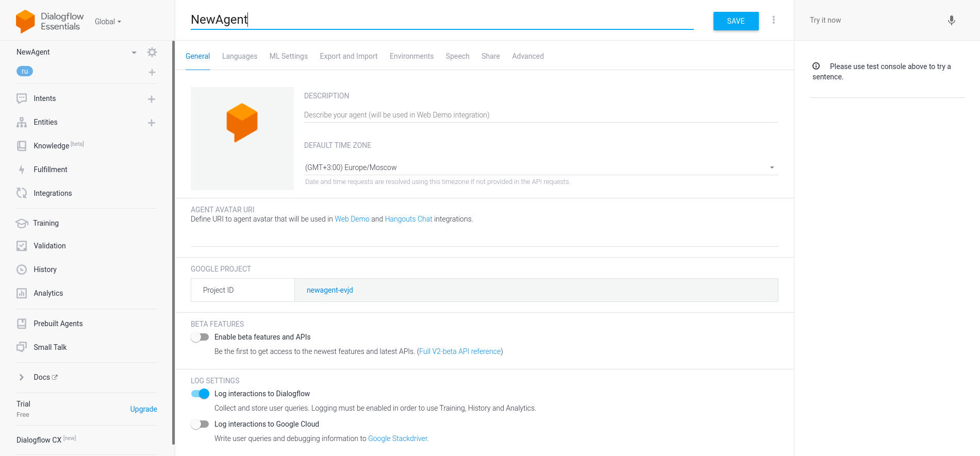
Task: Open the ML Settings tab
Action: point(289,56)
